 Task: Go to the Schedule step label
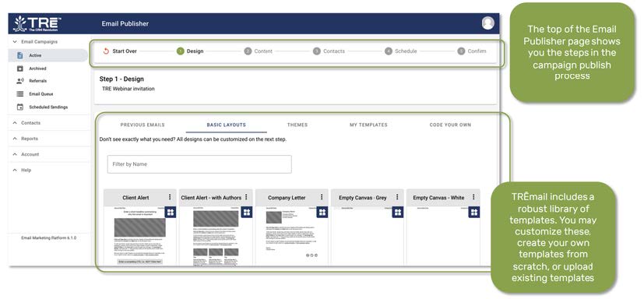tap(406, 51)
